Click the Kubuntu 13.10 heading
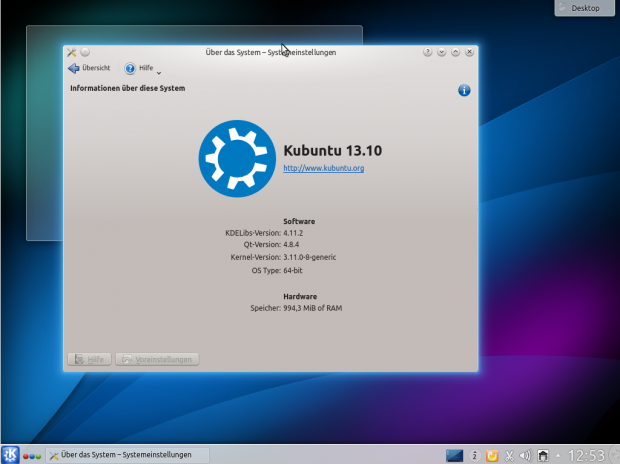The height and width of the screenshot is (464, 620). (333, 151)
